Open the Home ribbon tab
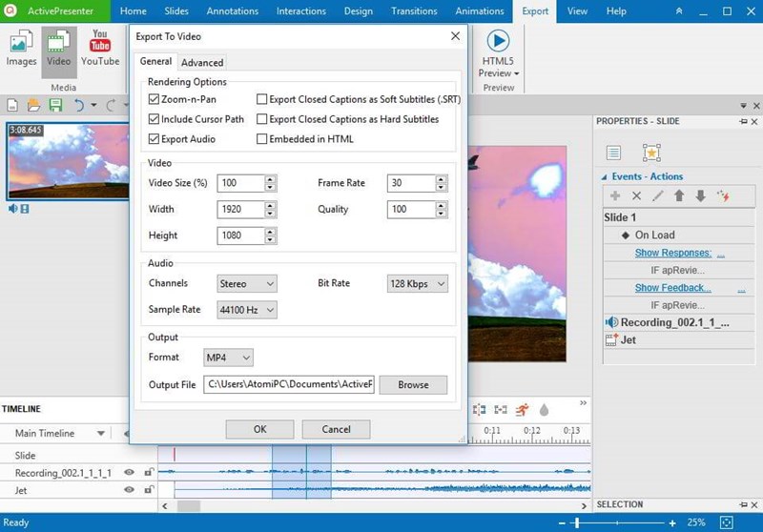The width and height of the screenshot is (763, 532). pos(134,11)
